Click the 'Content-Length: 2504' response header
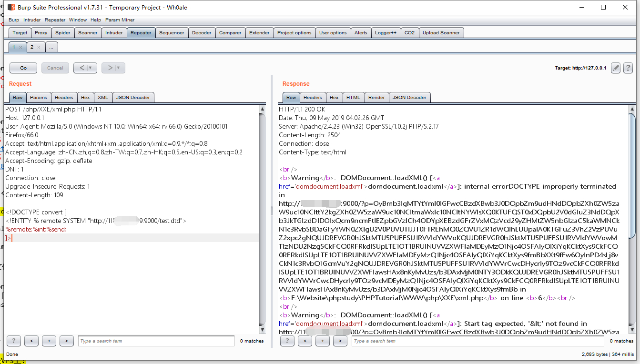 (x=310, y=135)
